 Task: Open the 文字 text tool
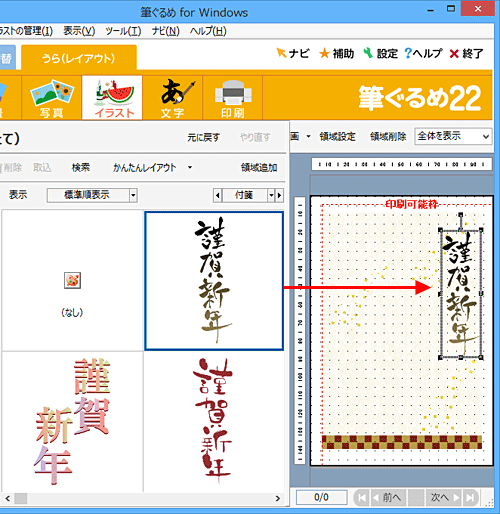pos(172,97)
